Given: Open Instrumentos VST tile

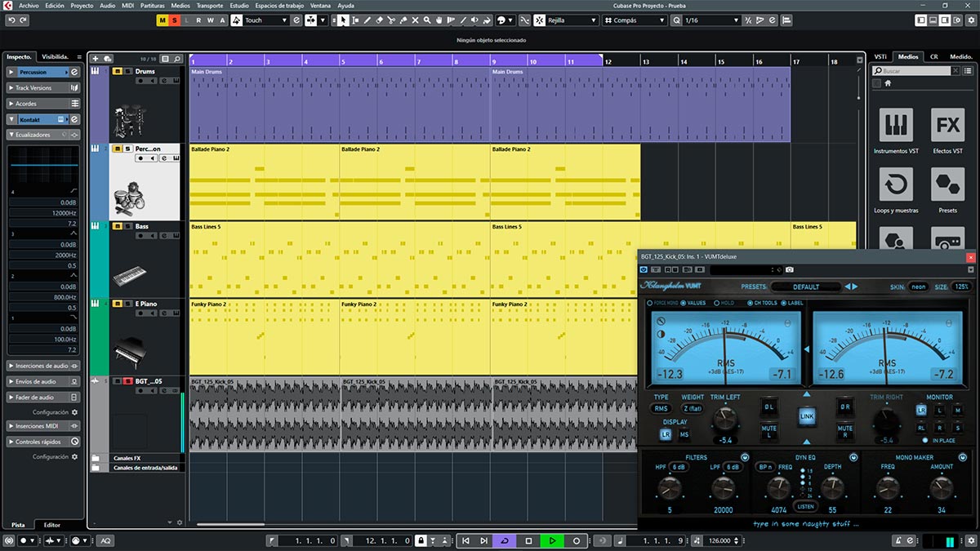Looking at the screenshot, I should pos(896,125).
